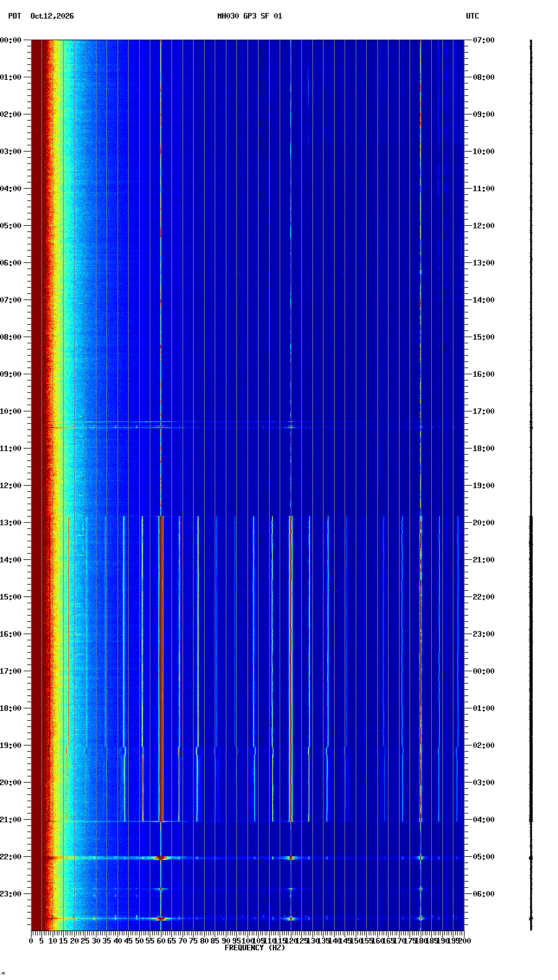The image size is (558, 980).
Task: Select 09:00 on the right UTC axis
Action: click(x=483, y=114)
